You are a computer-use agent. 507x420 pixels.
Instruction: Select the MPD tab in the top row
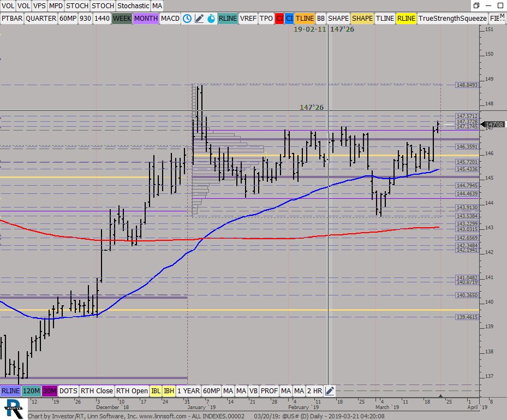tap(56, 5)
